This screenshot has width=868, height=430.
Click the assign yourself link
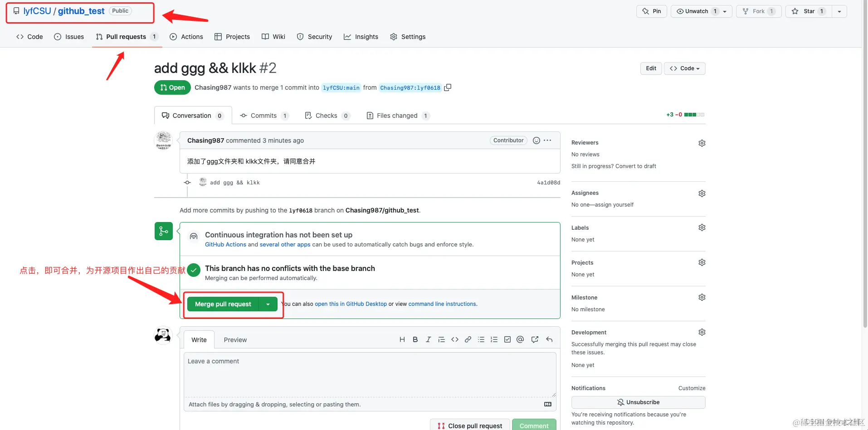tap(614, 205)
